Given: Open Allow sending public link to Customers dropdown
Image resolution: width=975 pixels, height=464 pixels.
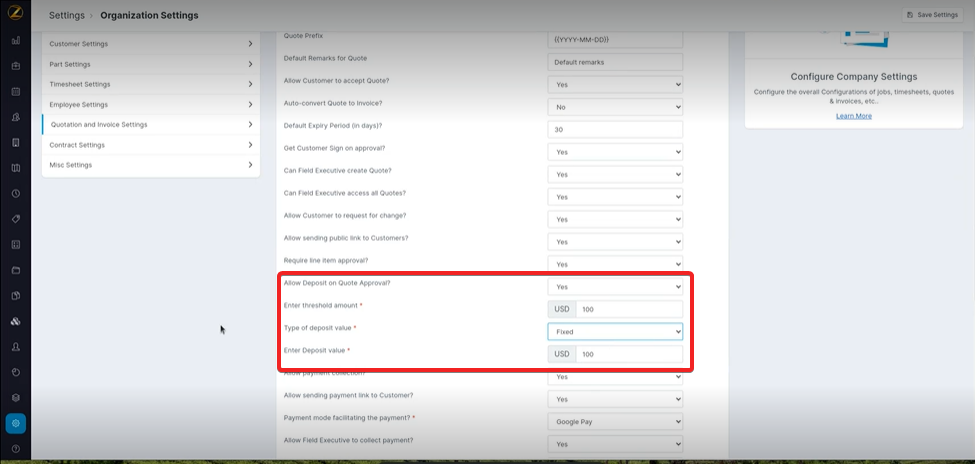Looking at the screenshot, I should pyautogui.click(x=615, y=242).
